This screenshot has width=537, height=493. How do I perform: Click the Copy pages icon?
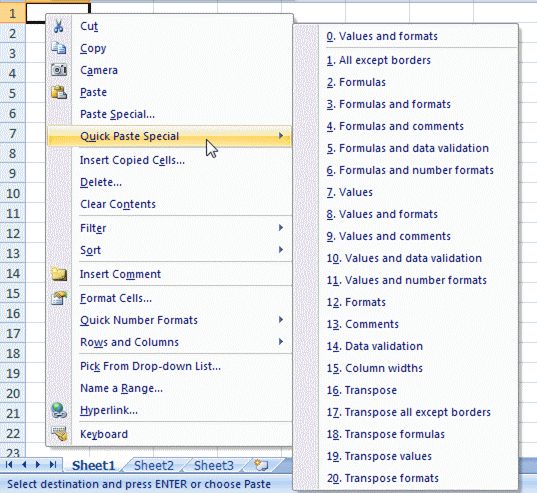59,48
